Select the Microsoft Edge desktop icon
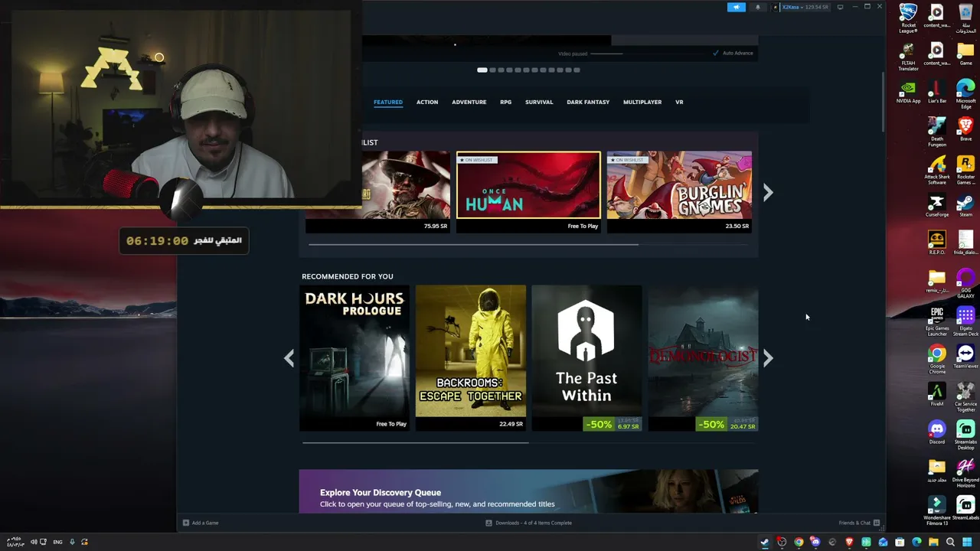This screenshot has width=980, height=551. 965,93
